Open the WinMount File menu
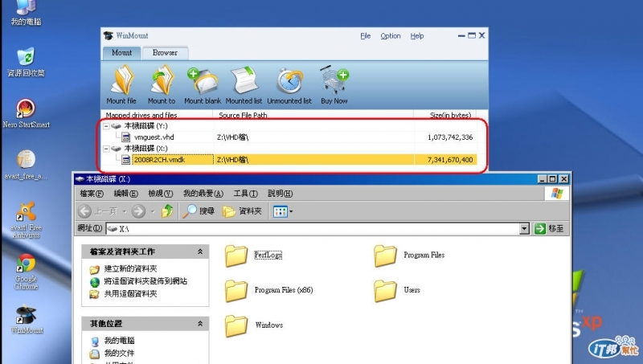 click(x=366, y=36)
